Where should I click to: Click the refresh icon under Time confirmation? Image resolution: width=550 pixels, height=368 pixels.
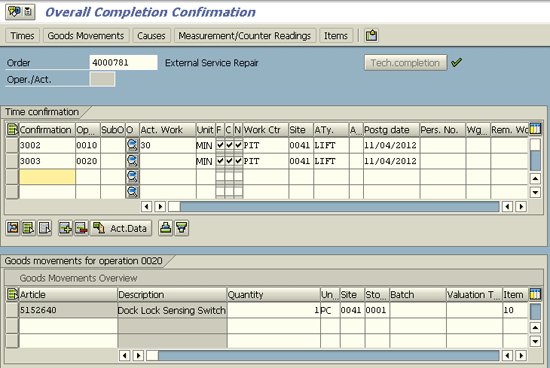coord(13,228)
